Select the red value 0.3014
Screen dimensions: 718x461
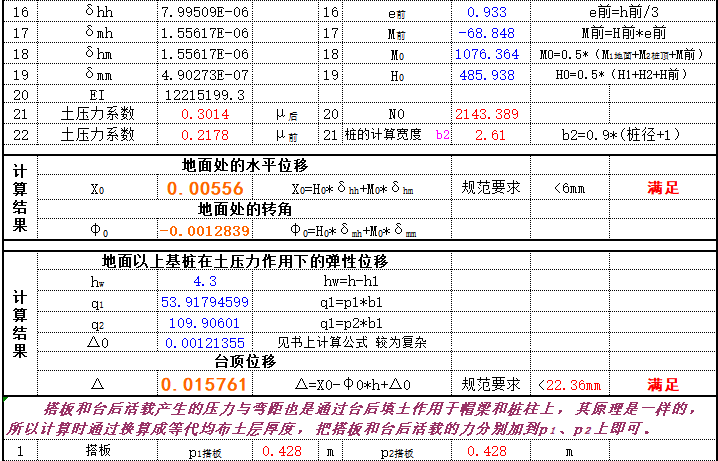[x=205, y=114]
